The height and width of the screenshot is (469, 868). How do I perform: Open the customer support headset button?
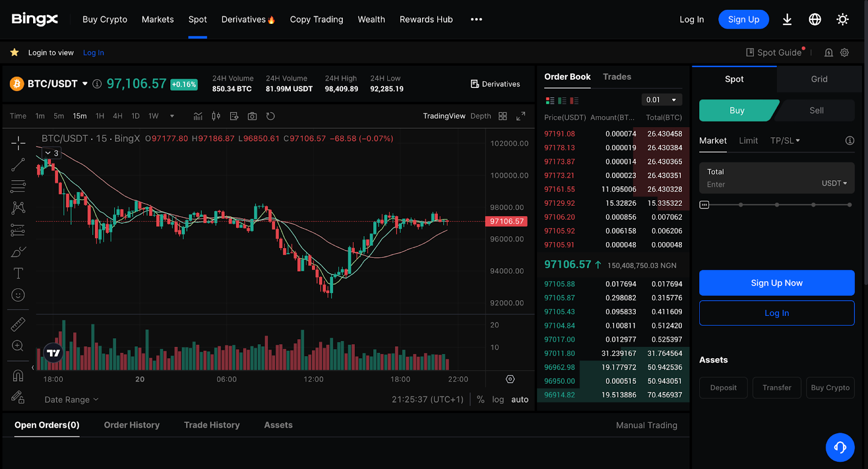[840, 447]
